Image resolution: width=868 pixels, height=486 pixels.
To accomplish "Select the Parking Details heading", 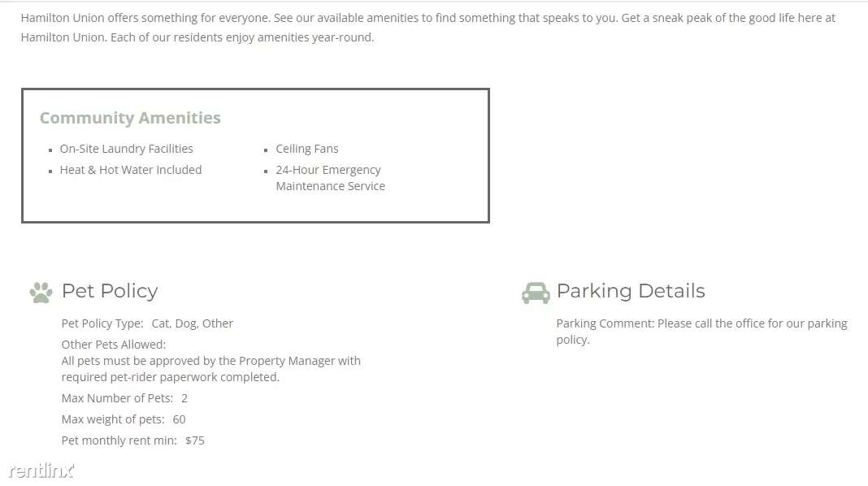I will (631, 291).
